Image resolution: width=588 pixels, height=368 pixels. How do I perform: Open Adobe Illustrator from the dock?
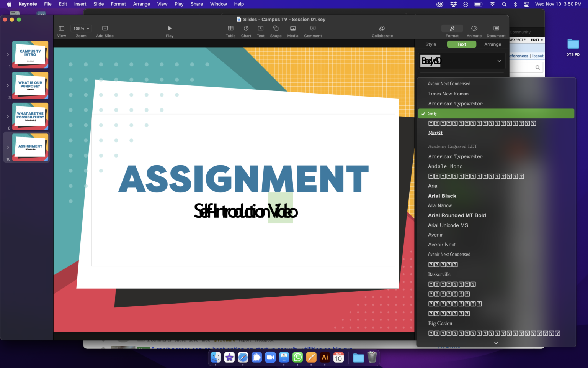tap(325, 357)
